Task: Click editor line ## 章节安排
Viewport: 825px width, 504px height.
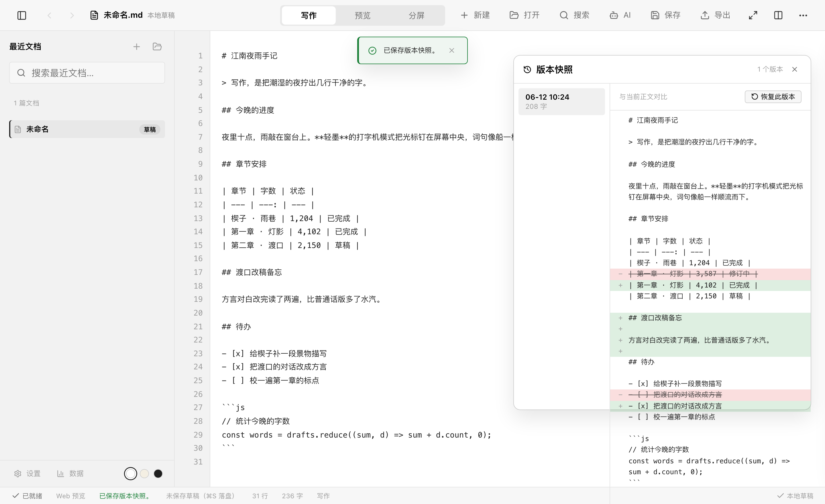Action: click(244, 164)
